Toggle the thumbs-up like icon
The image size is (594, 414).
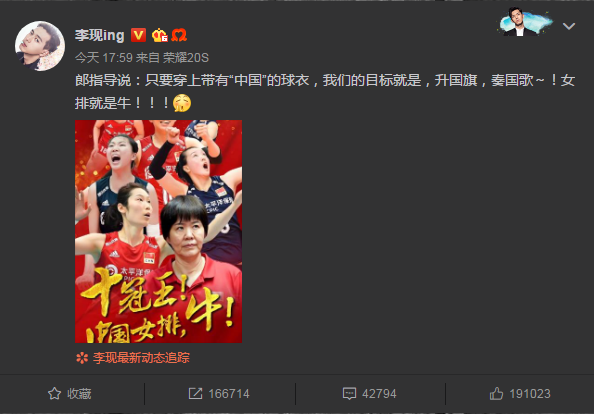pyautogui.click(x=496, y=394)
